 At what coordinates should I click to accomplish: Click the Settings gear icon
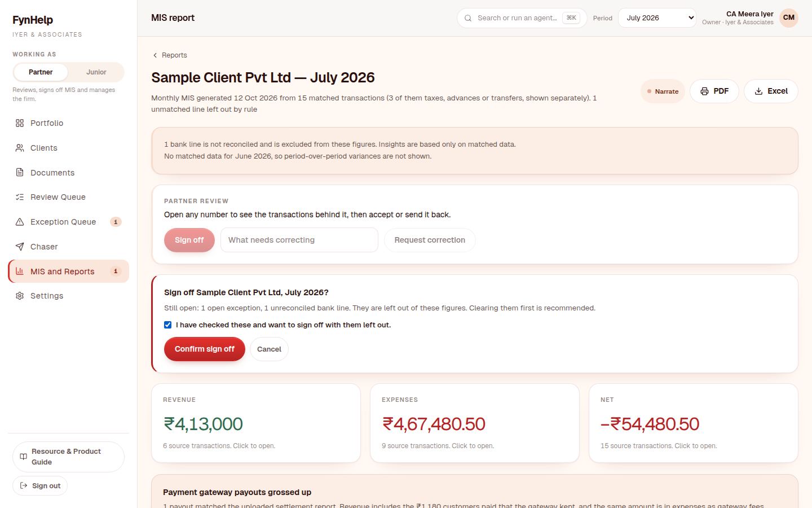(20, 296)
